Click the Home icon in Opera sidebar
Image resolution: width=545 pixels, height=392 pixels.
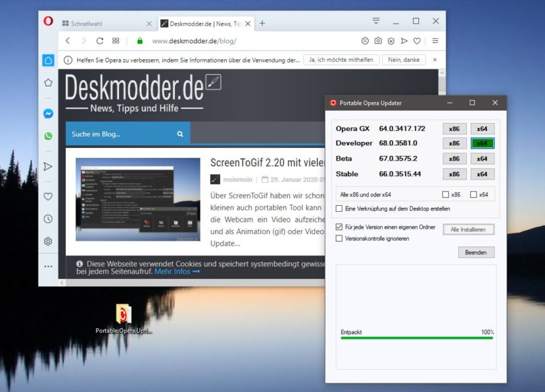click(x=48, y=61)
